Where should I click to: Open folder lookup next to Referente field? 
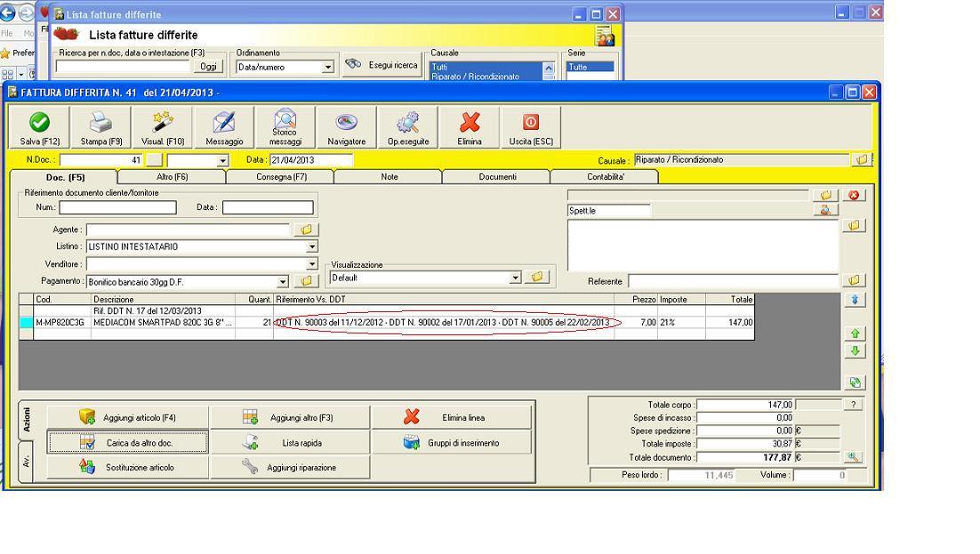(854, 280)
